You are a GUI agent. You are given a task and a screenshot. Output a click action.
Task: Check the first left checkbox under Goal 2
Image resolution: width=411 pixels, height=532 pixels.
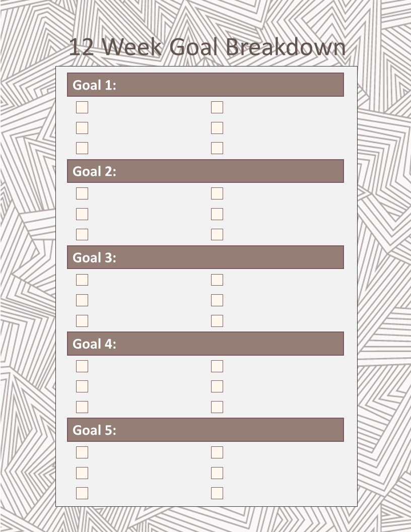coord(82,193)
